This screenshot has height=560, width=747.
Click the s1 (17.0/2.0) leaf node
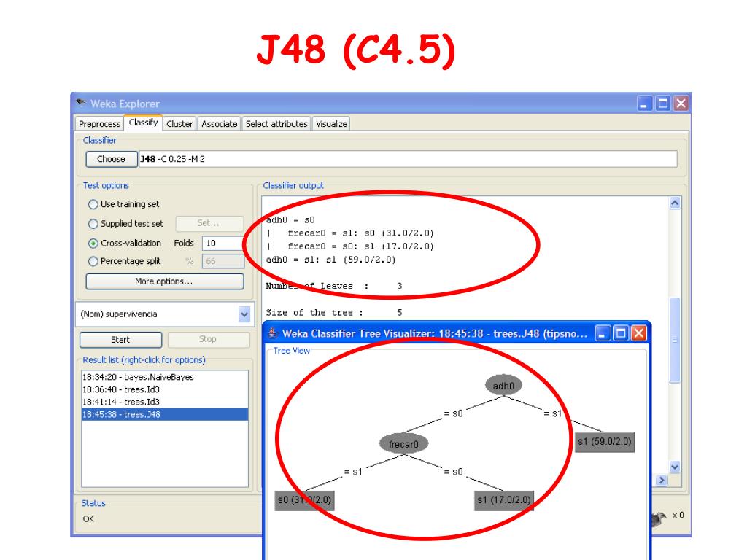pyautogui.click(x=504, y=500)
